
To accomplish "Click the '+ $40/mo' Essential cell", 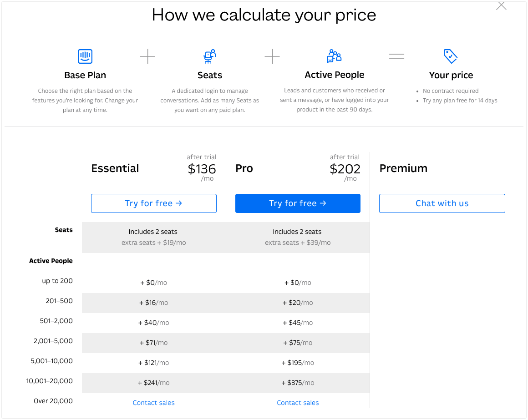I will pos(153,323).
